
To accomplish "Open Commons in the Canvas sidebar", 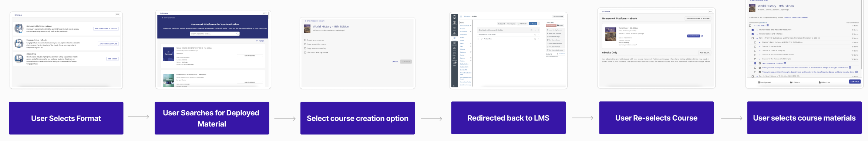I will tap(454, 59).
